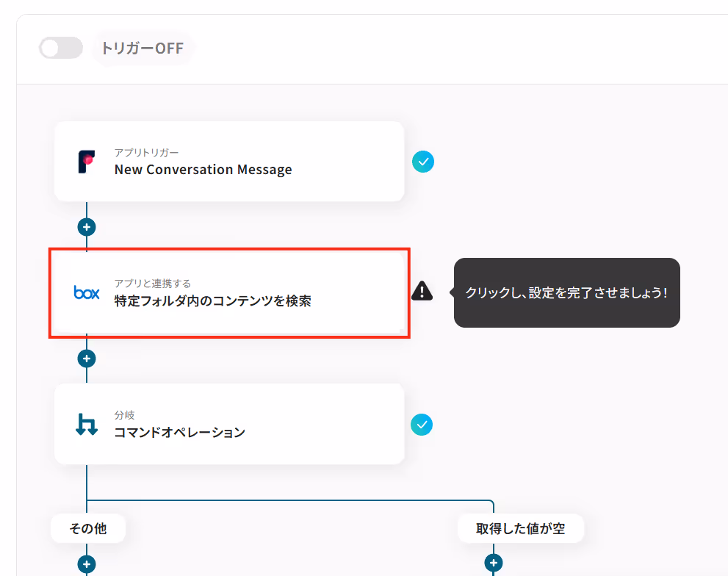The image size is (728, 576).
Task: Open the New Conversation Message trigger card
Action: pos(229,161)
